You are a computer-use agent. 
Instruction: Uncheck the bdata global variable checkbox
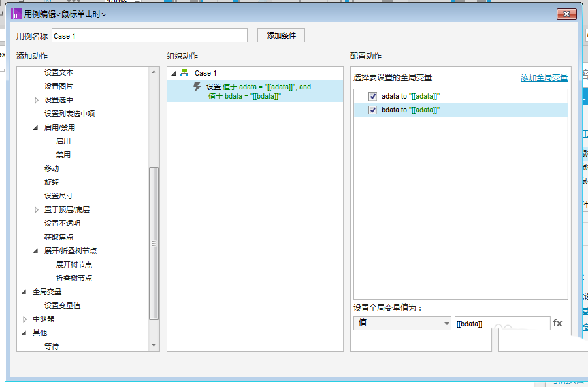(373, 109)
